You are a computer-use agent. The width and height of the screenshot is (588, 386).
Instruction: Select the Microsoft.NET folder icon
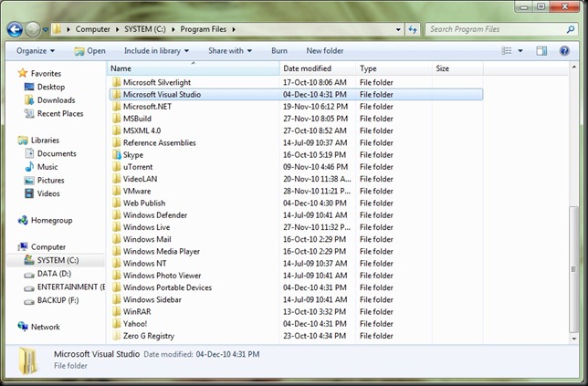(x=117, y=107)
